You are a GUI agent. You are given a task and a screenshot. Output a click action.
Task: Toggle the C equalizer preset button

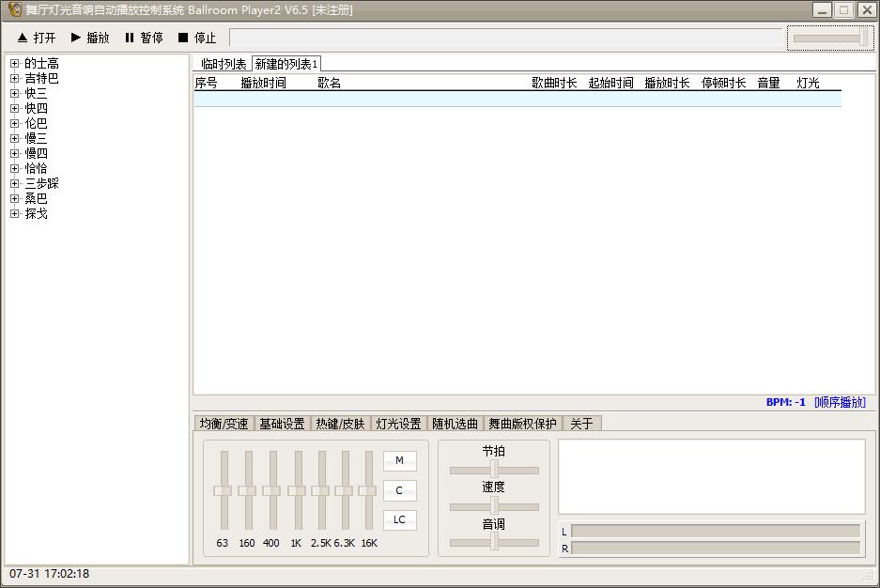tap(399, 490)
